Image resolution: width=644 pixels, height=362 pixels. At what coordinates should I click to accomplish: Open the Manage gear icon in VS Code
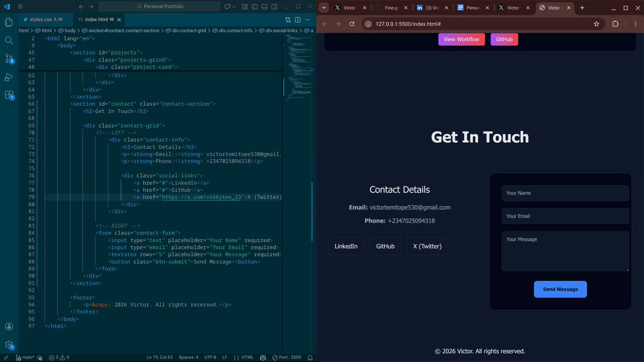pyautogui.click(x=9, y=344)
